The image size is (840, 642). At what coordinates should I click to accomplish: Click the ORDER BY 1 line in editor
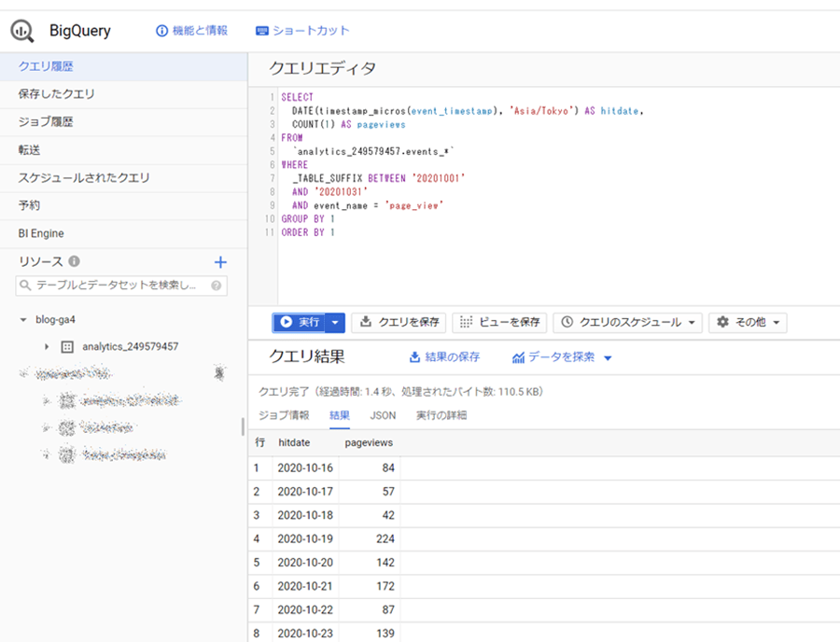(308, 232)
